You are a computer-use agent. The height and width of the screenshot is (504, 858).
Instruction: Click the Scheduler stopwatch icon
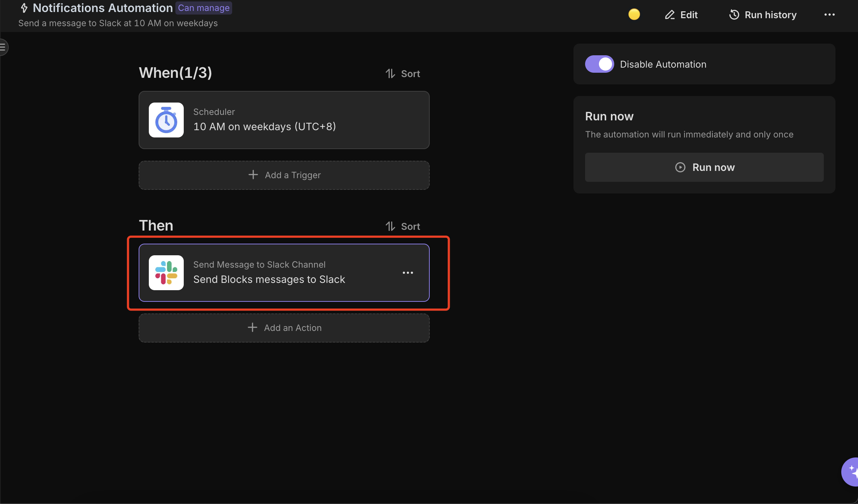tap(166, 120)
